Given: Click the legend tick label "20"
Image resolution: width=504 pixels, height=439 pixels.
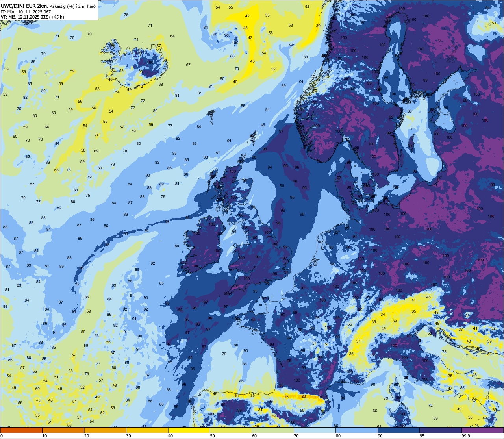Looking at the screenshot, I should [x=87, y=436].
